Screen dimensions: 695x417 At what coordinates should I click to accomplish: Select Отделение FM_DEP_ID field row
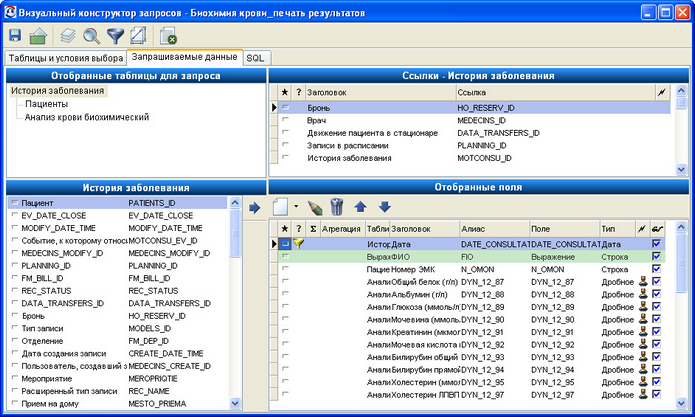point(117,341)
